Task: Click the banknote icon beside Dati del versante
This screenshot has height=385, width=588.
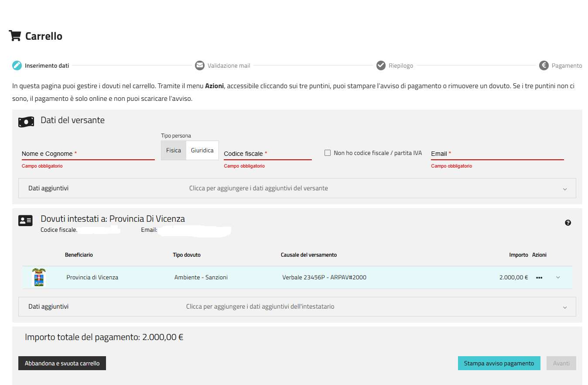Action: tap(26, 122)
